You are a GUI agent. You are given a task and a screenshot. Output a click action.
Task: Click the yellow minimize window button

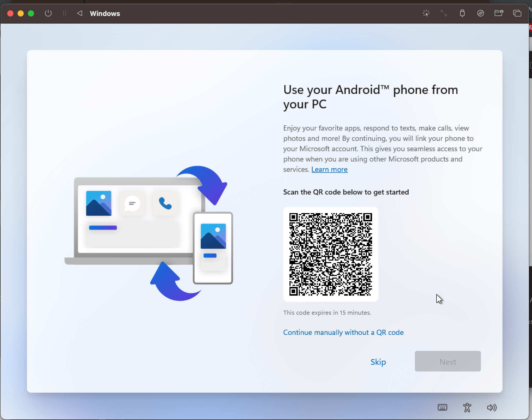pyautogui.click(x=21, y=13)
